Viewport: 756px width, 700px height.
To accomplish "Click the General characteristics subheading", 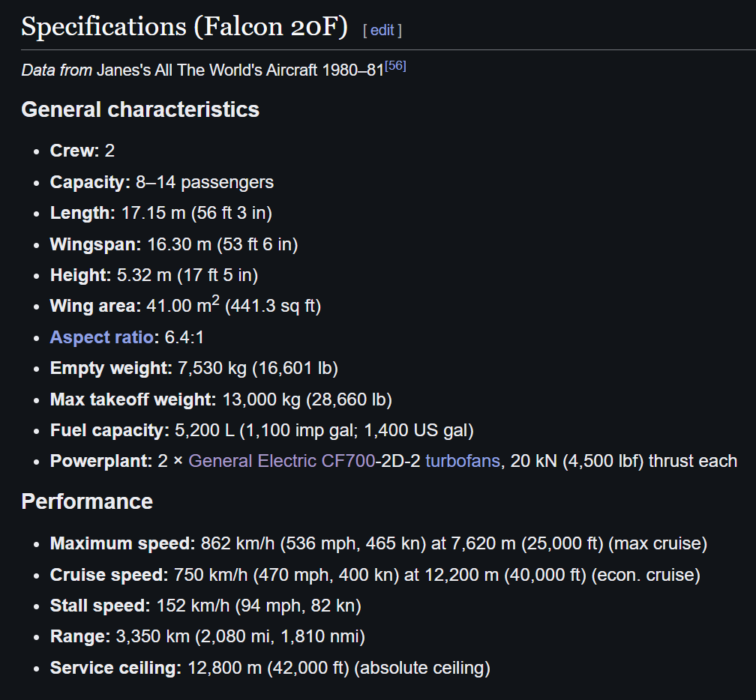I will click(x=140, y=110).
